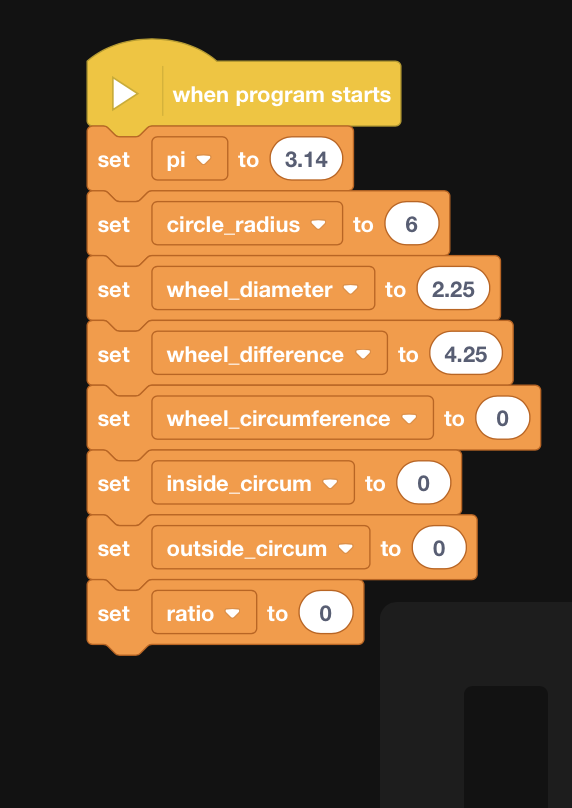
Task: Open the wheel_diameter variable dropdown
Action: pos(263,289)
